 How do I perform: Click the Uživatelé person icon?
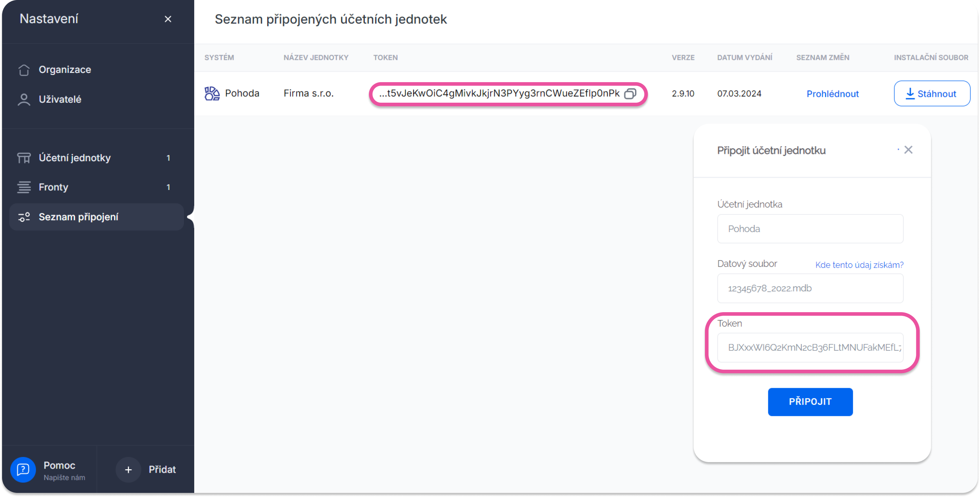(24, 99)
